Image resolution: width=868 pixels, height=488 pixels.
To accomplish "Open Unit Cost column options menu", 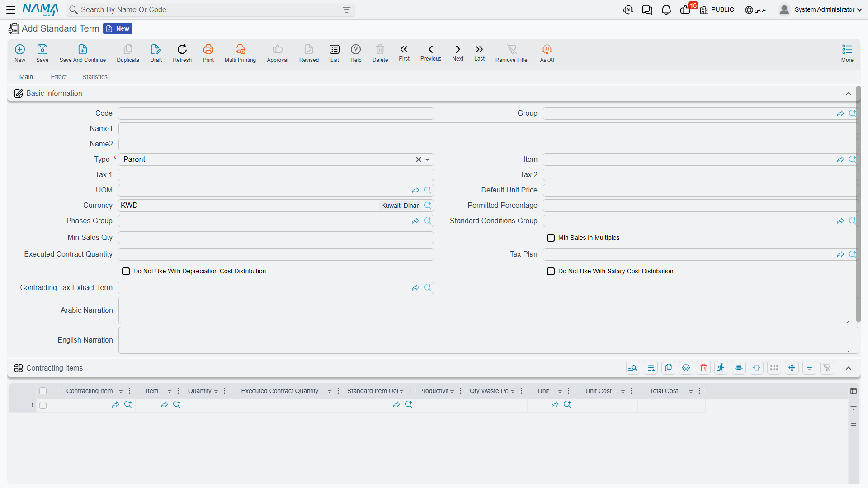I will coord(632,391).
